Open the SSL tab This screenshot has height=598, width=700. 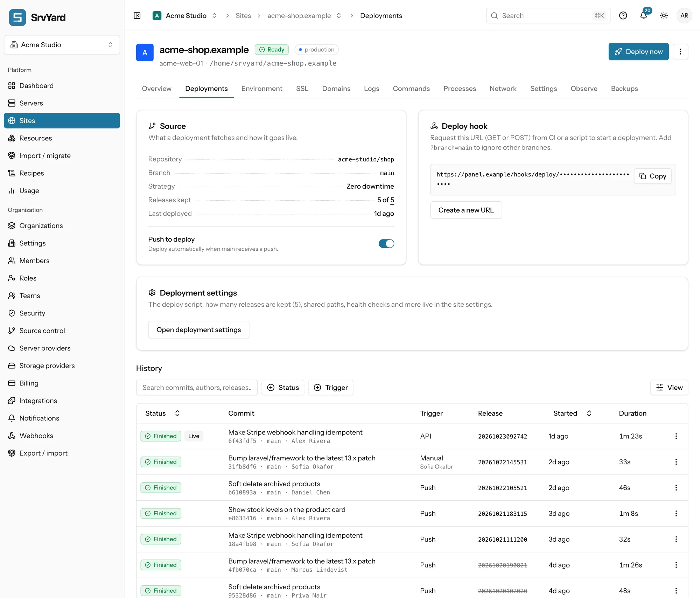pyautogui.click(x=302, y=89)
